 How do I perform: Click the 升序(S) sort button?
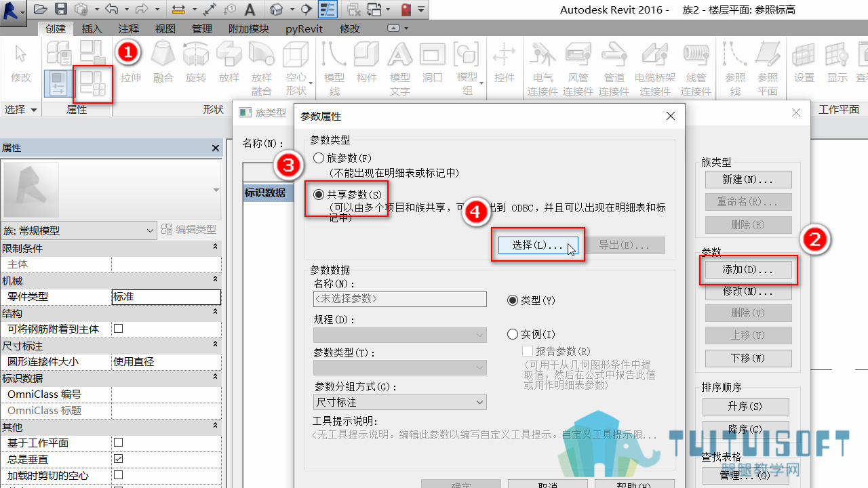[745, 407]
